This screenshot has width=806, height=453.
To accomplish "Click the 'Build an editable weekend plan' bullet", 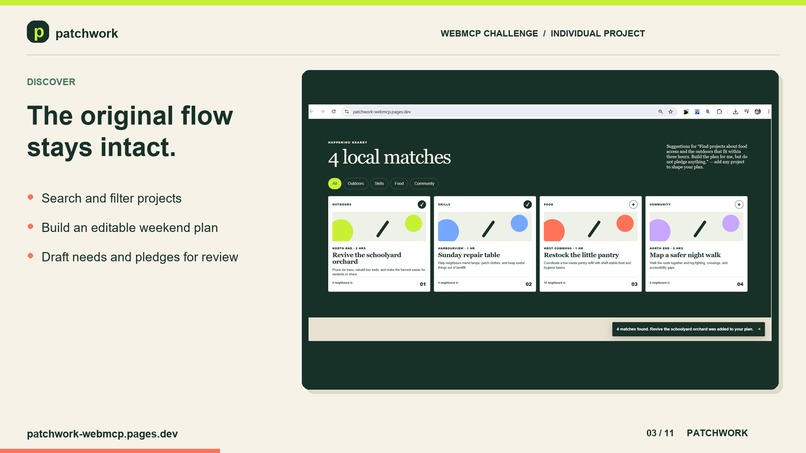I will (x=130, y=228).
